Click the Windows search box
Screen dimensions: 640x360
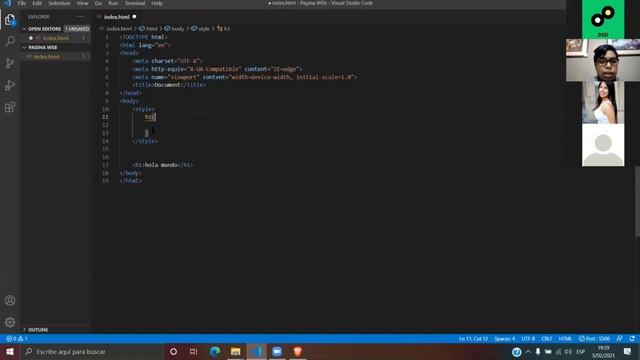click(x=92, y=351)
